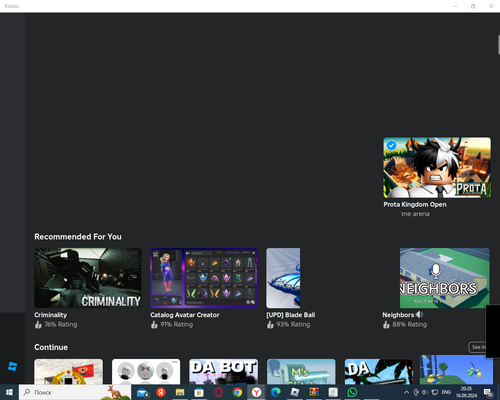Viewport: 500px width, 400px height.
Task: Open the Criminality game thumbnail
Action: (88, 278)
